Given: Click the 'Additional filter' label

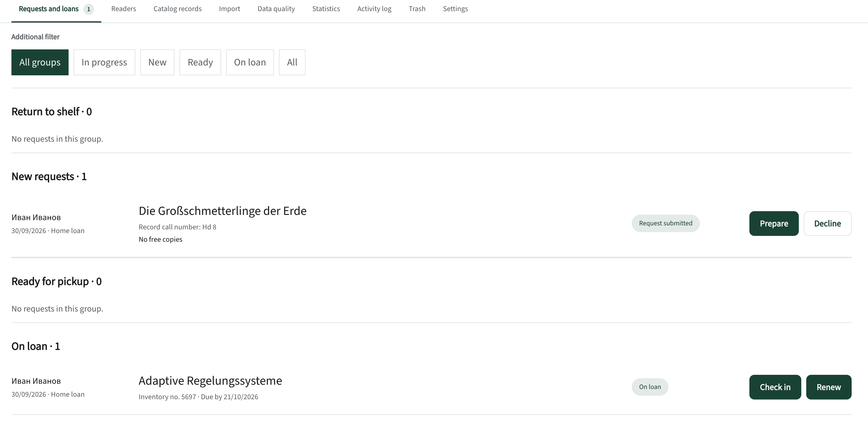Looking at the screenshot, I should coord(36,37).
